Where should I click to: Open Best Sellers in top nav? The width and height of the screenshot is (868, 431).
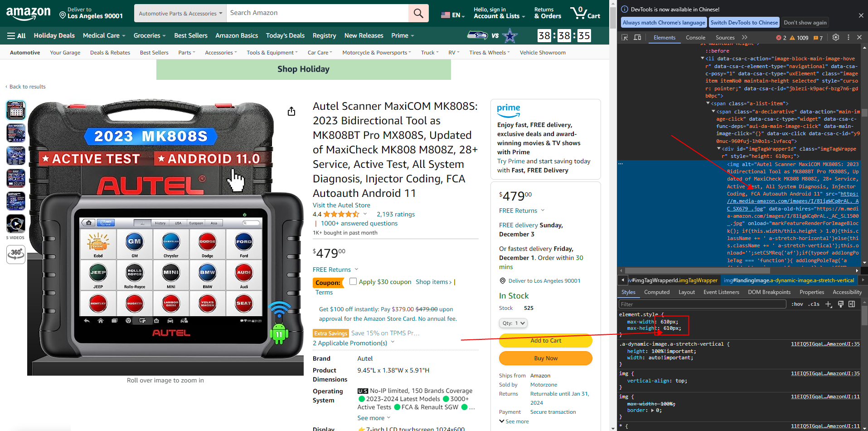click(x=191, y=35)
